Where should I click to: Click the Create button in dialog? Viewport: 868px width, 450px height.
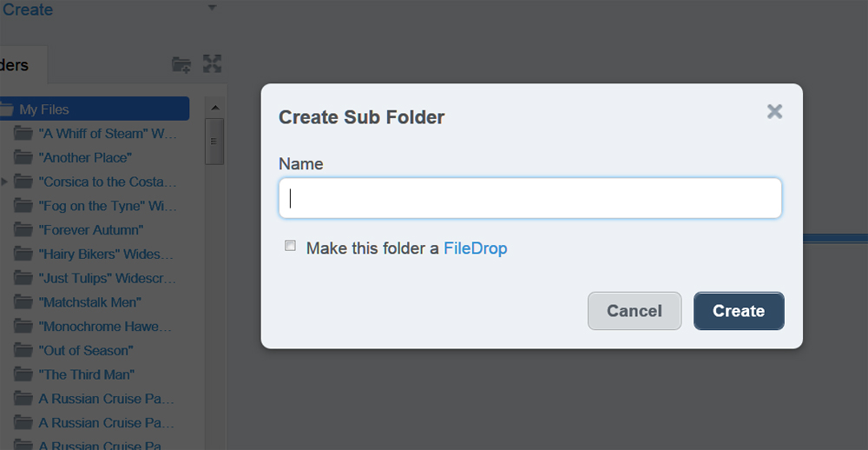click(x=739, y=311)
